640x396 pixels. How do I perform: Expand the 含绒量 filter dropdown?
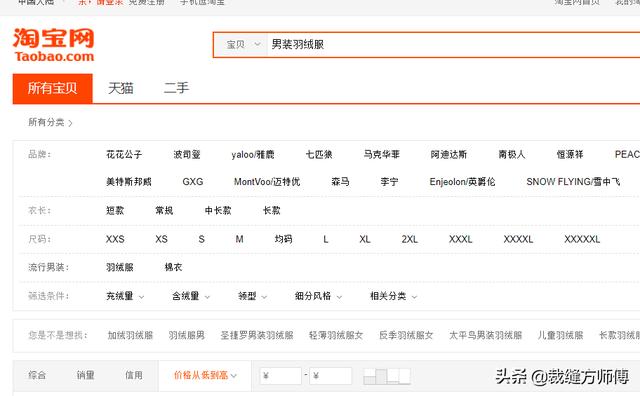click(191, 296)
